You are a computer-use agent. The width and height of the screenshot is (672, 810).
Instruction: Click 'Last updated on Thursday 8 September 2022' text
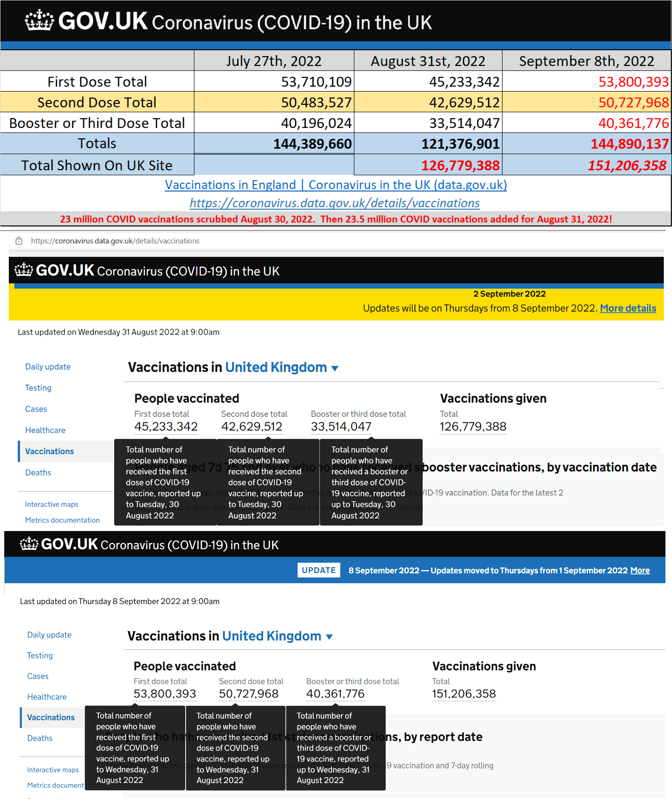tap(119, 601)
